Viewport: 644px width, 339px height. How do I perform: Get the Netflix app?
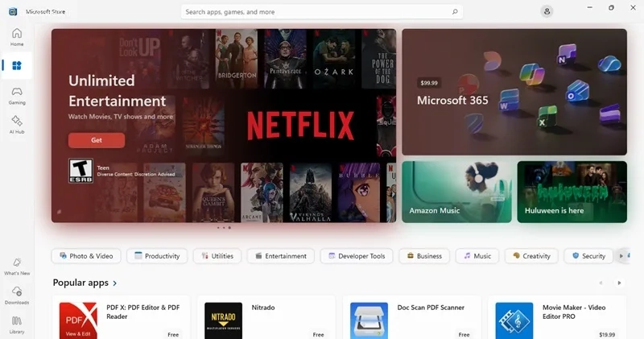tap(97, 140)
